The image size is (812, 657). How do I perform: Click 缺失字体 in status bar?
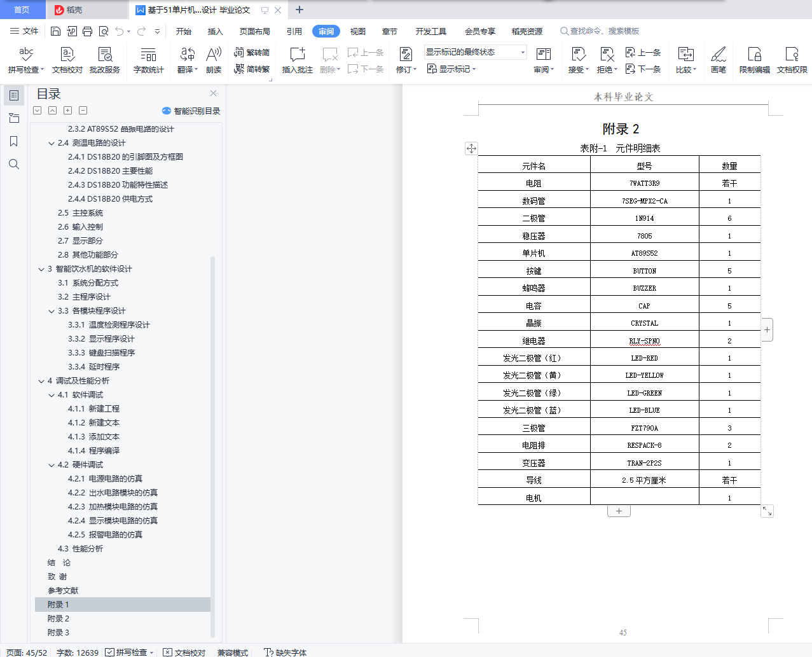pos(286,652)
